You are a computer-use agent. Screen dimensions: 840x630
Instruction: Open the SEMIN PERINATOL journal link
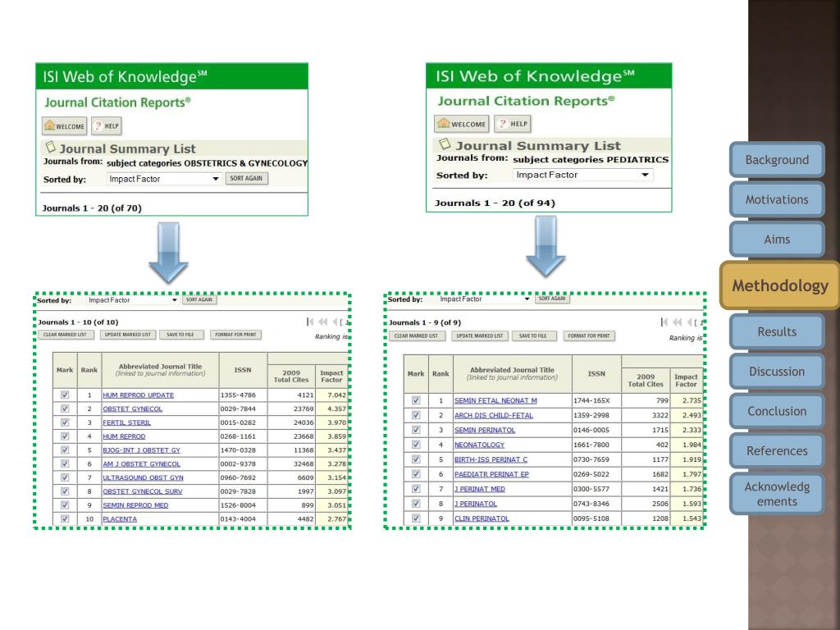485,430
